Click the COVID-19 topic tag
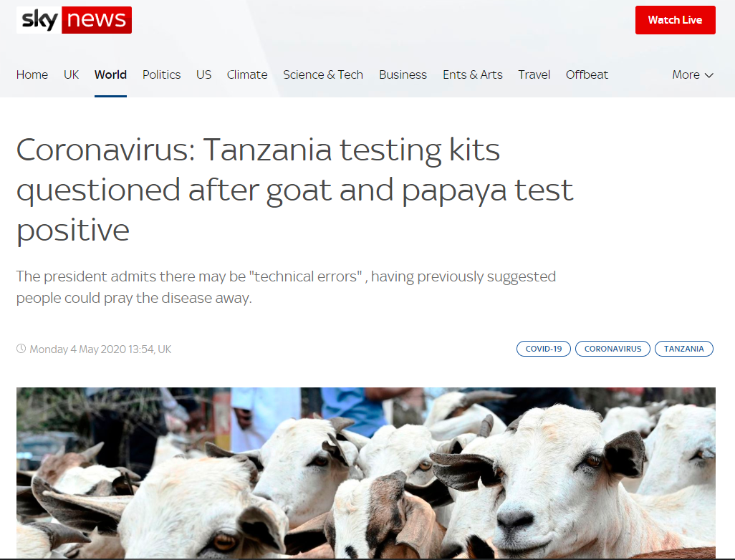This screenshot has width=735, height=560. [x=543, y=349]
